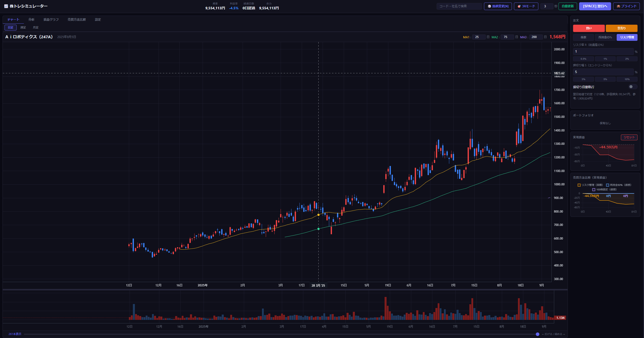Image resolution: width=644 pixels, height=338 pixels.
Task: Toggle the リスク管理(実際) legend checkbox
Action: pyautogui.click(x=579, y=185)
